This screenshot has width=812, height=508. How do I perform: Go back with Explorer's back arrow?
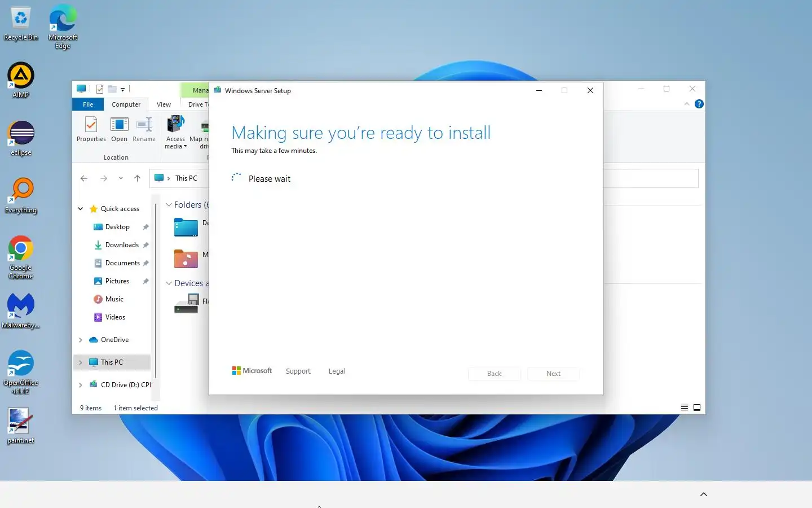point(84,178)
